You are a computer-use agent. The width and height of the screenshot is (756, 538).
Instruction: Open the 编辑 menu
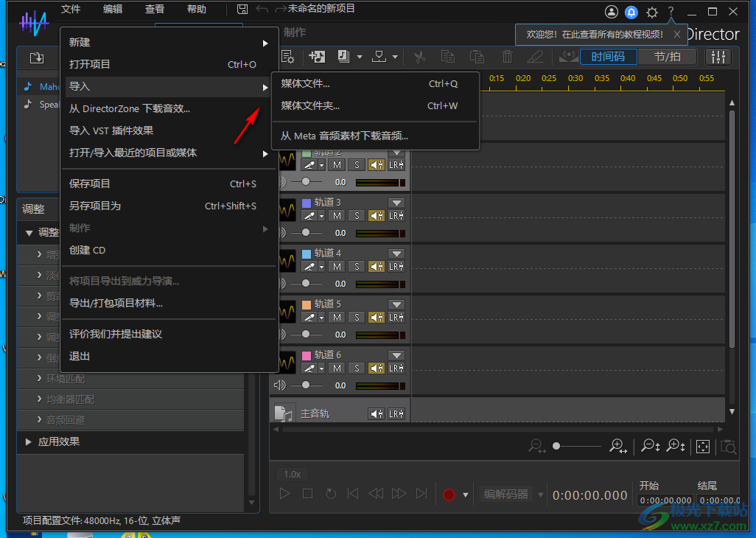point(112,9)
